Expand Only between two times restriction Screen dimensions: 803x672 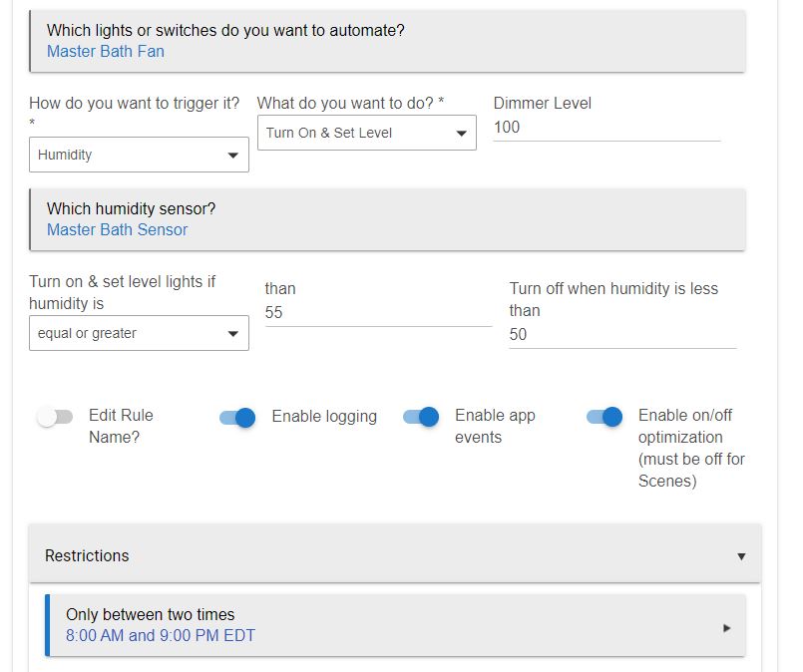point(395,625)
